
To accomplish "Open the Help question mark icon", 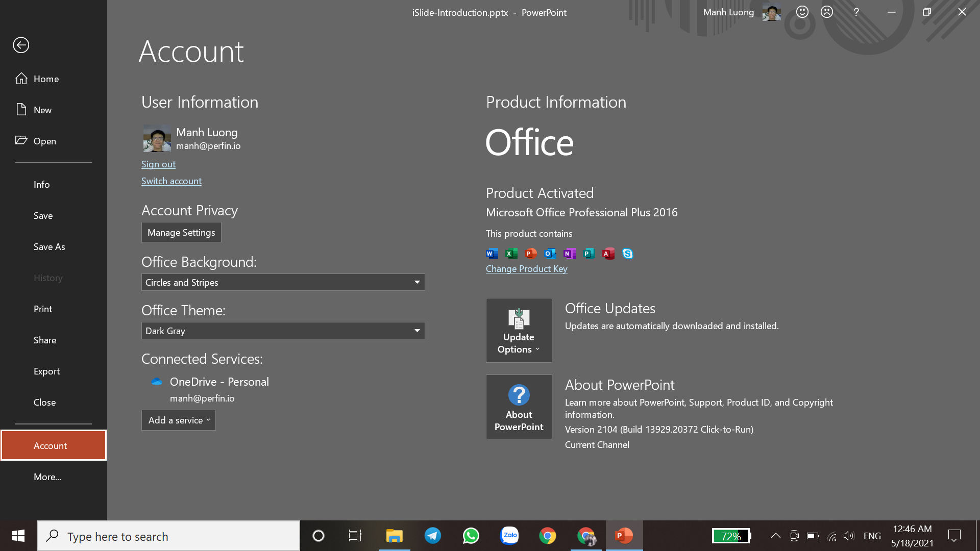I will point(856,12).
